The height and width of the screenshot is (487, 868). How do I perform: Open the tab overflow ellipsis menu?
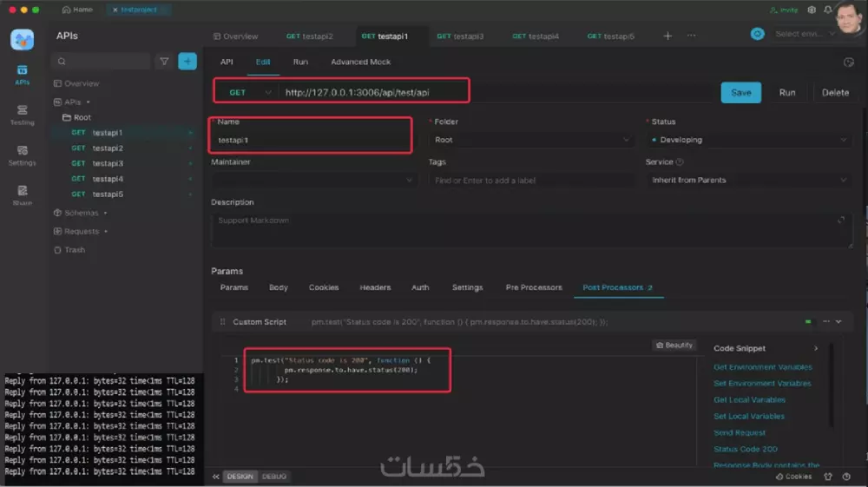692,36
